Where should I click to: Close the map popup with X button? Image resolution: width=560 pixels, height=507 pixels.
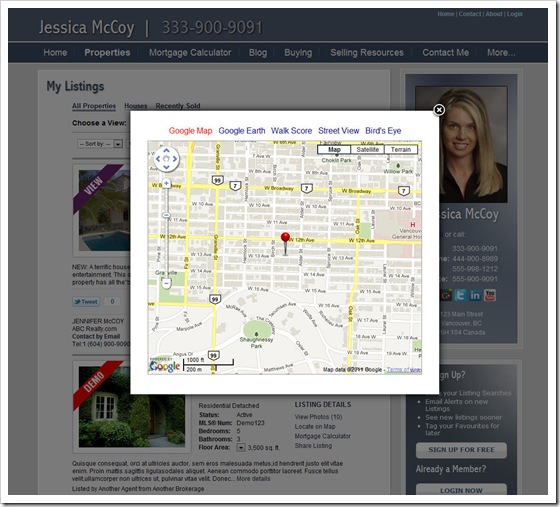click(439, 110)
